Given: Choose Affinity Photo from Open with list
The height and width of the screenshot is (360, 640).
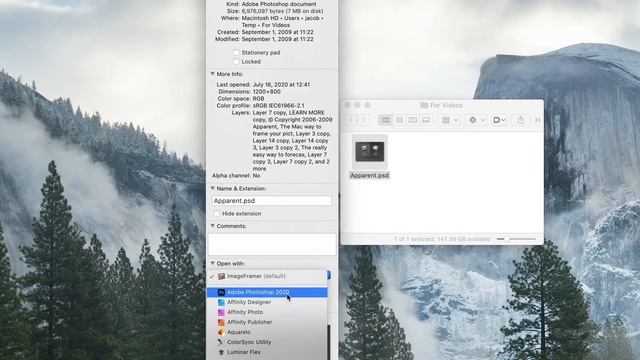Looking at the screenshot, I should pos(267,312).
